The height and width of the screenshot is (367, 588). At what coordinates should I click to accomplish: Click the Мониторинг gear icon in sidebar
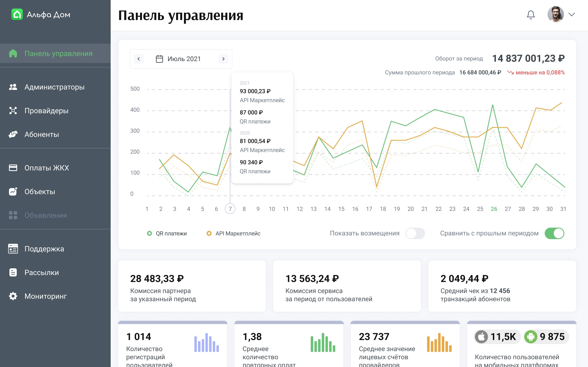(13, 296)
